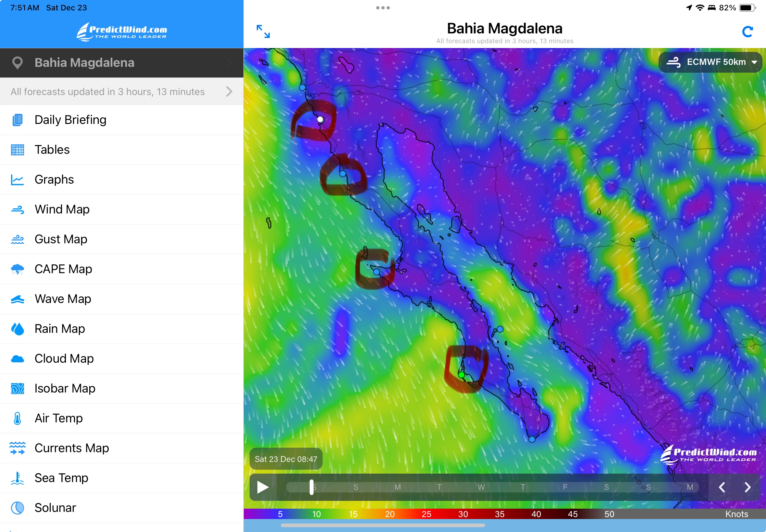This screenshot has height=532, width=766.
Task: Click the Currents Map arrows icon
Action: coord(17,448)
